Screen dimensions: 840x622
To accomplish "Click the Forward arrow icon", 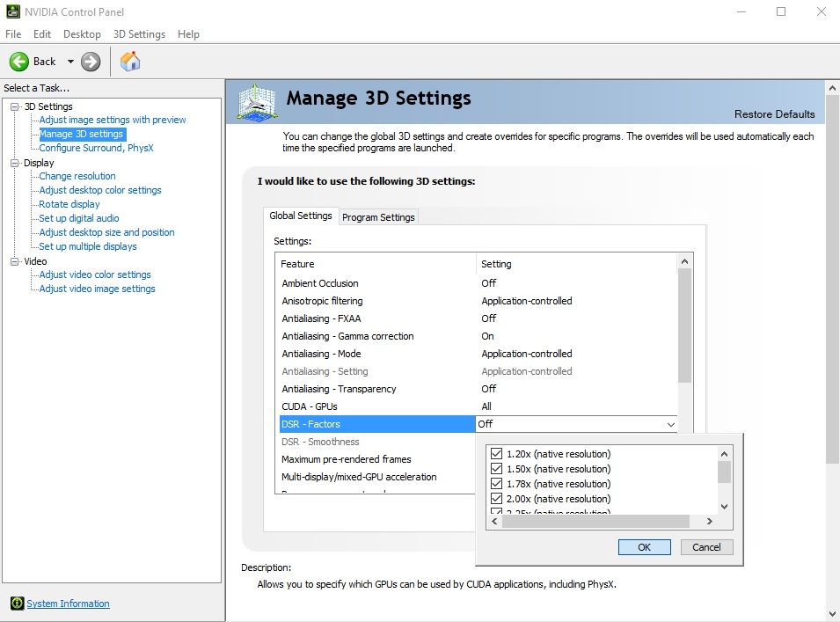I will click(x=91, y=62).
